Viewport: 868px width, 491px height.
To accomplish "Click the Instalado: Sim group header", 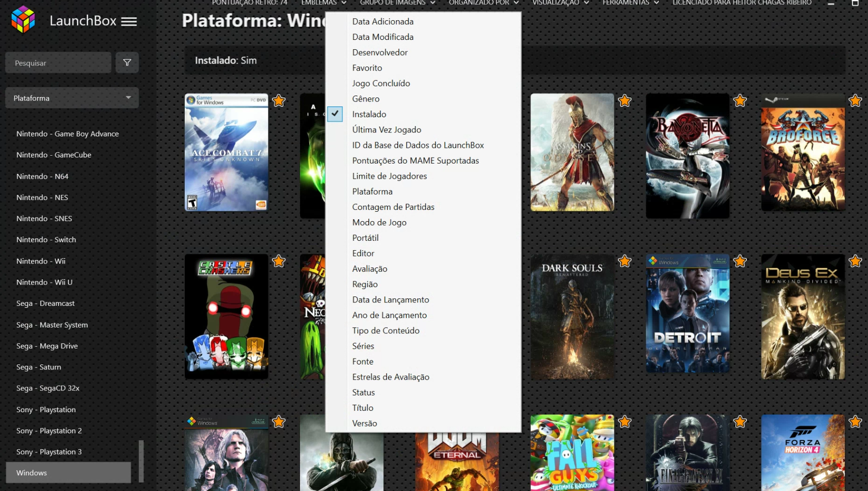I will [x=226, y=61].
